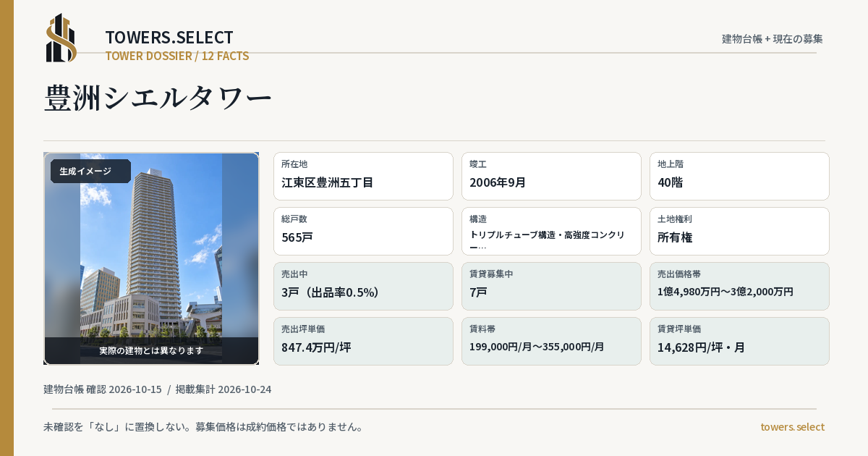Click the 実際の建物とは異なります caption
The height and width of the screenshot is (456, 868).
click(x=151, y=350)
